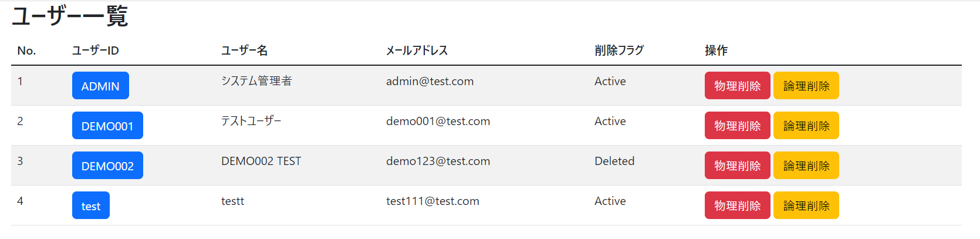Click the ユーザーID column header
Image resolution: width=980 pixels, height=239 pixels.
click(x=96, y=51)
